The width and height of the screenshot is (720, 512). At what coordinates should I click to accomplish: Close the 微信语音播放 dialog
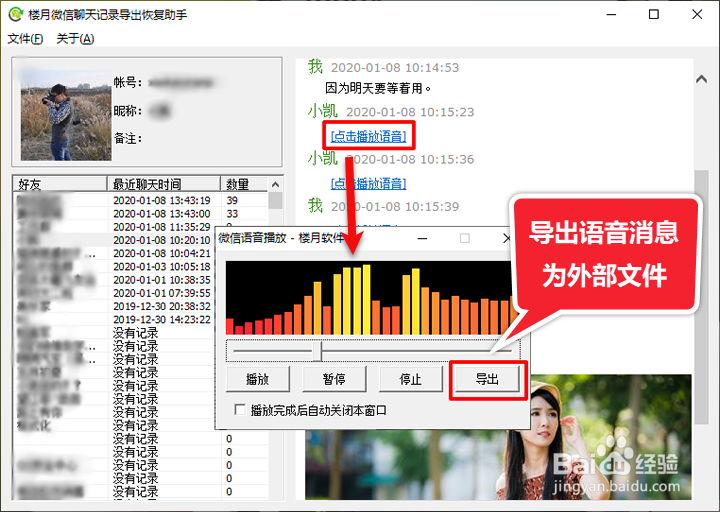[x=506, y=238]
